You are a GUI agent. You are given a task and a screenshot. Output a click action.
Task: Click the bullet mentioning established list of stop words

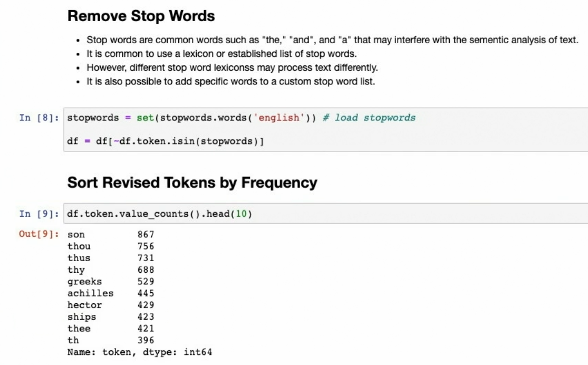click(x=230, y=54)
